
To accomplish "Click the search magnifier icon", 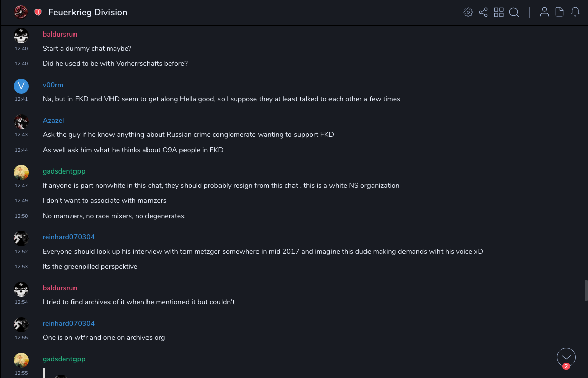I will coord(514,12).
